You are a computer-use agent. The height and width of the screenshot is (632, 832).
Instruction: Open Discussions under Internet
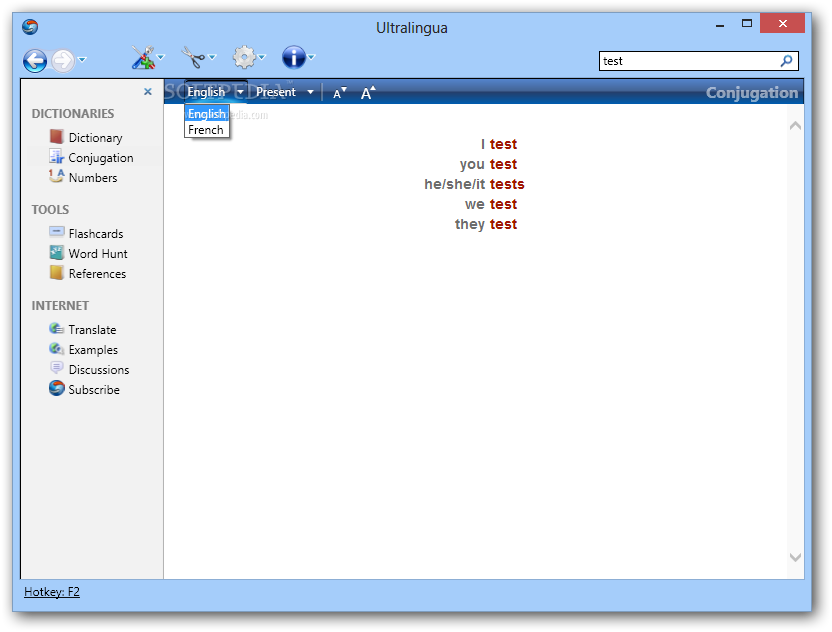[99, 370]
